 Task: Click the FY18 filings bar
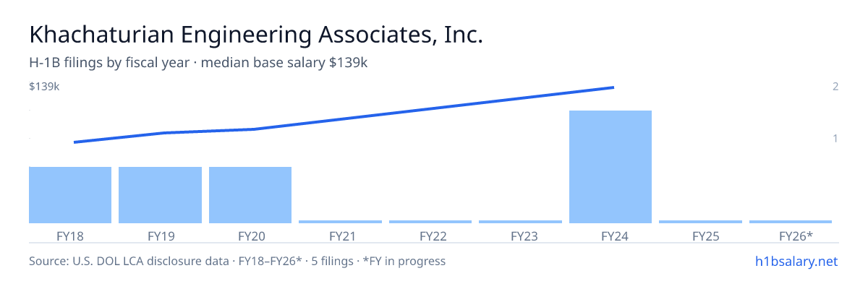click(x=70, y=195)
